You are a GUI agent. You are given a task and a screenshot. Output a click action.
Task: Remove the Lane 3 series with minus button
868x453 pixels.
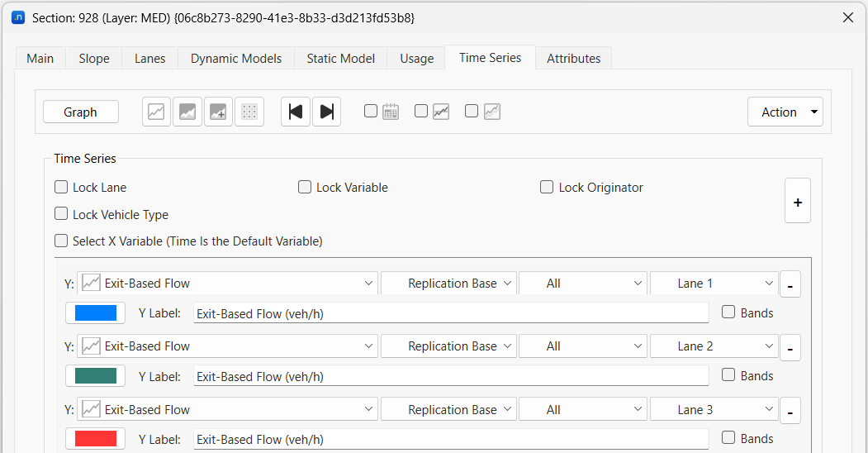[x=790, y=412]
